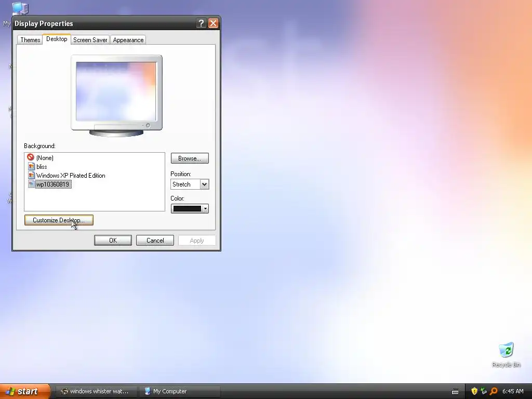Screen dimensions: 532x399
Task: Click the orange magnifier tray icon
Action: (494, 391)
